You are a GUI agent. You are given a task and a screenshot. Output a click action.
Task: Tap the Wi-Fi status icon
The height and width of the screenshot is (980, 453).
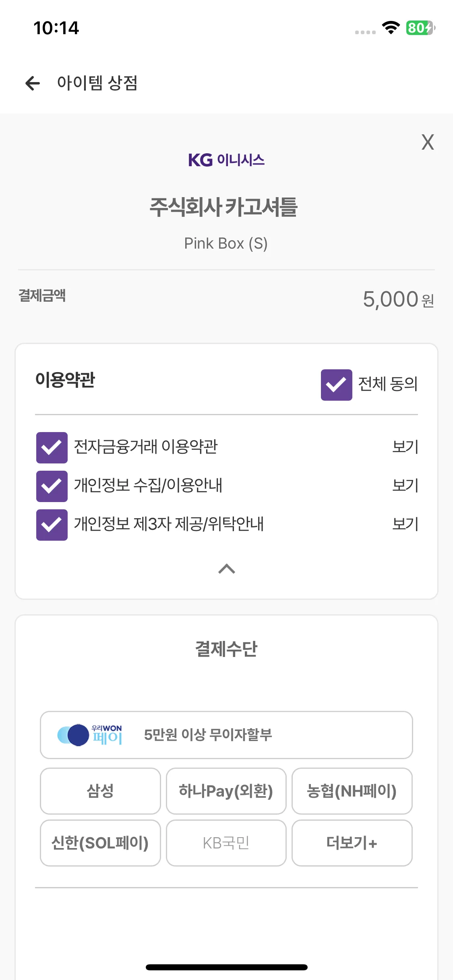[391, 28]
